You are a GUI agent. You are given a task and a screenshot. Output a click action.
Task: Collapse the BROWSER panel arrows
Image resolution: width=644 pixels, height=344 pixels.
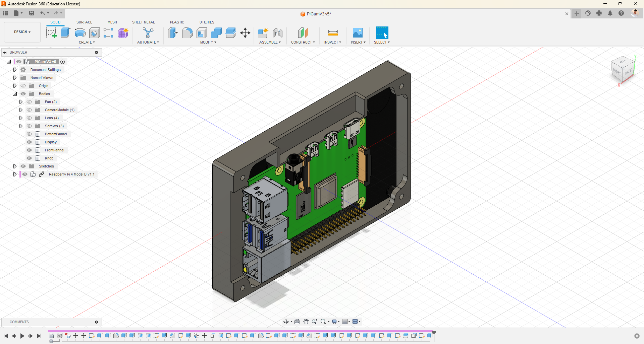point(5,53)
